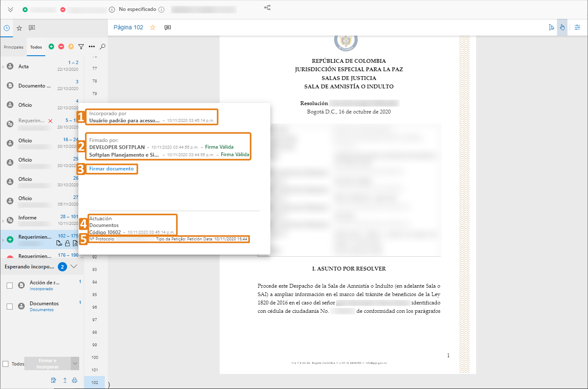Click the Incorporado link under Acción de r...
This screenshot has height=389, width=588.
pyautogui.click(x=41, y=289)
